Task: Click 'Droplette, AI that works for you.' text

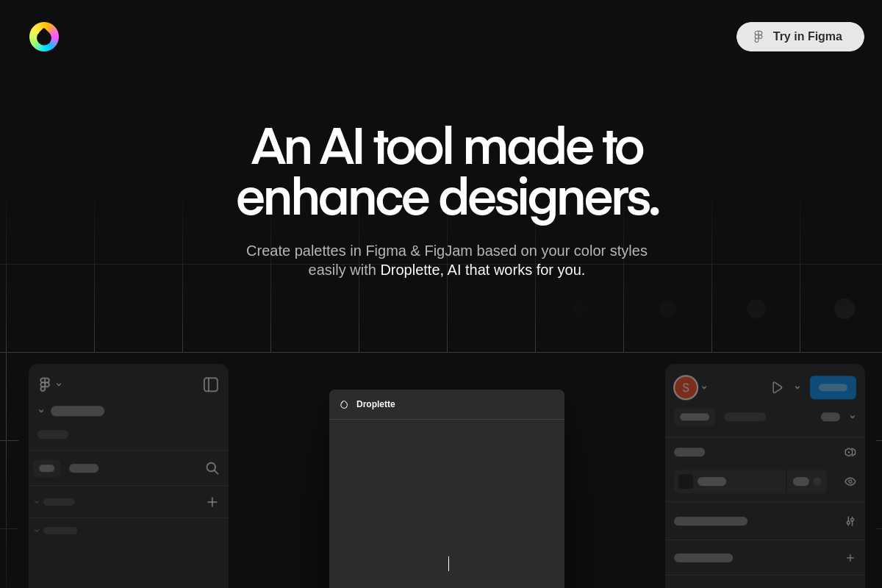Action: click(x=483, y=270)
